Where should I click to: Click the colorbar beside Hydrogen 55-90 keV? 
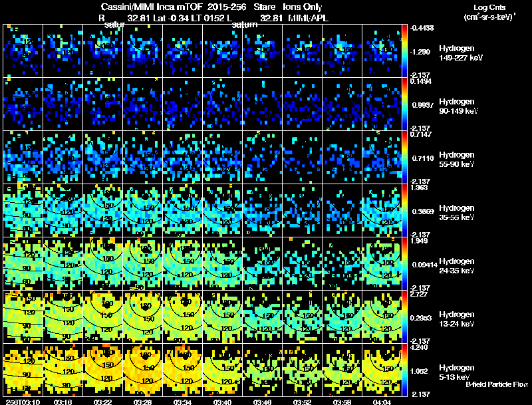[404, 157]
